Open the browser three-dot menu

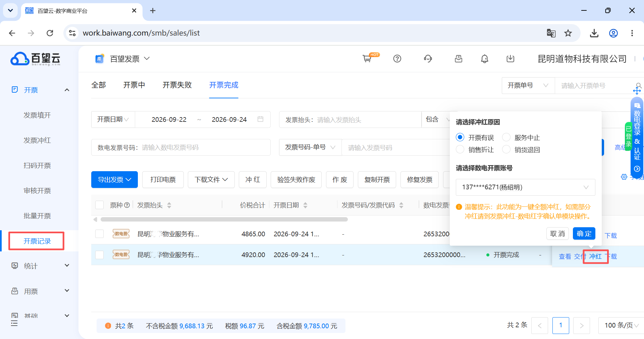(632, 33)
